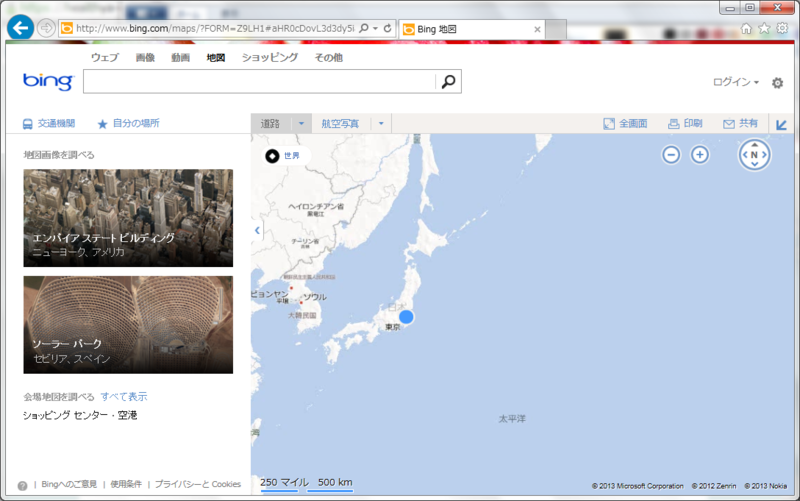This screenshot has width=800, height=501.
Task: Open a new blank browser tab
Action: [556, 30]
